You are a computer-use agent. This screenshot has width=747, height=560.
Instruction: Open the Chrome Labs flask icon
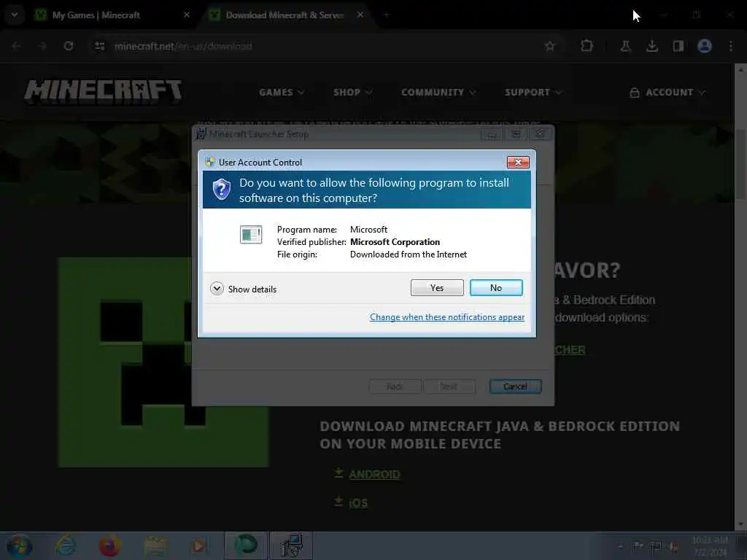coord(625,46)
